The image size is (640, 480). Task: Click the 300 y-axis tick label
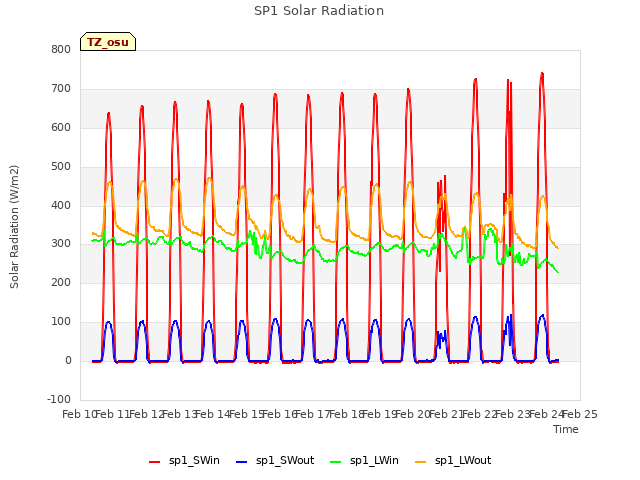click(x=61, y=244)
